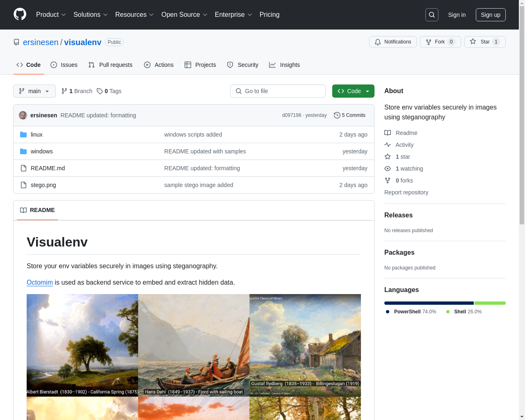Click the tag icon next to 0 Tags
Screen dimensions: 525x420
(100, 91)
